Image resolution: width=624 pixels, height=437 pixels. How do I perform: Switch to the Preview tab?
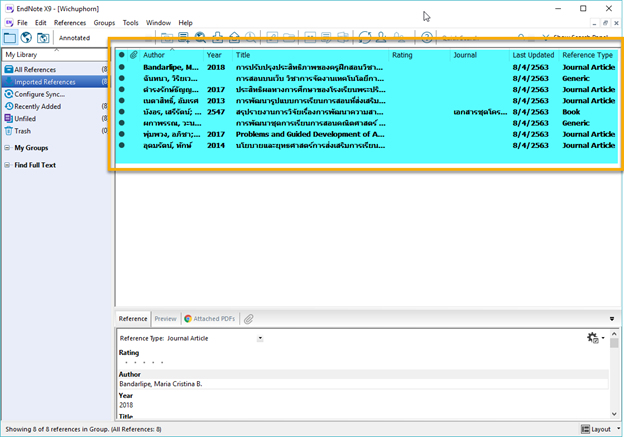165,319
